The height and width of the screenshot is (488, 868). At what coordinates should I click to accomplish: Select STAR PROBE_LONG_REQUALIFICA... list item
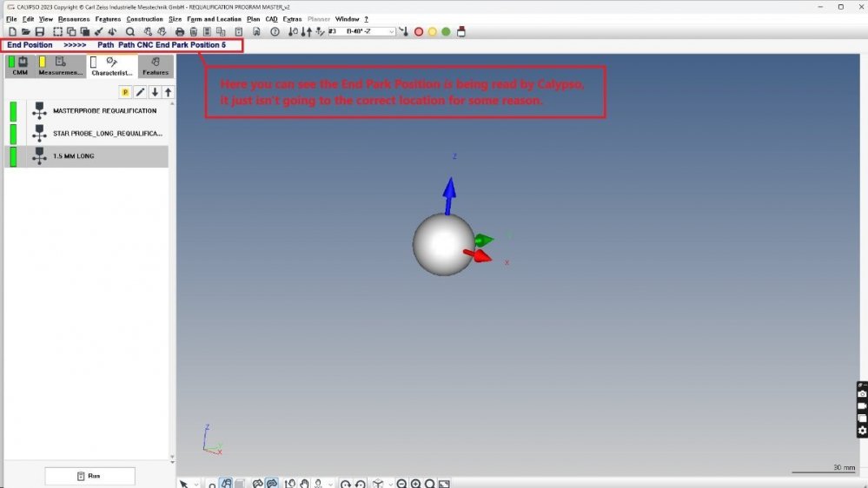pos(107,134)
